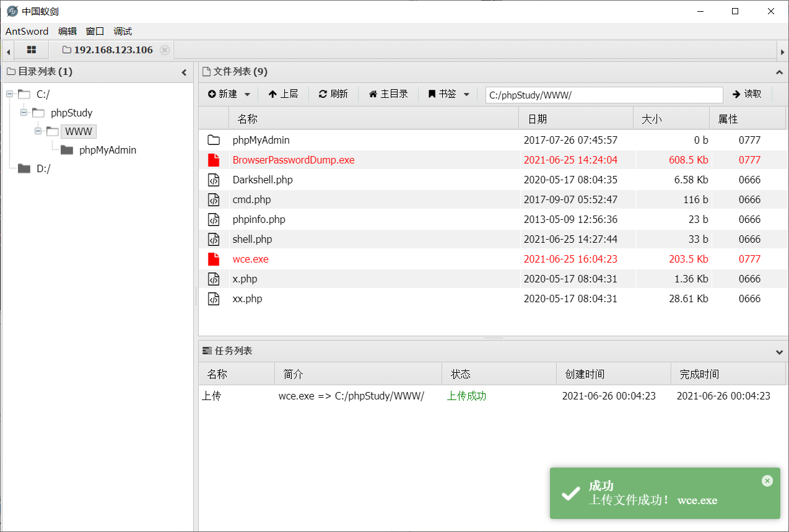Click the phpMyAdmin folder icon in file list
This screenshot has height=532, width=789.
pyautogui.click(x=214, y=140)
